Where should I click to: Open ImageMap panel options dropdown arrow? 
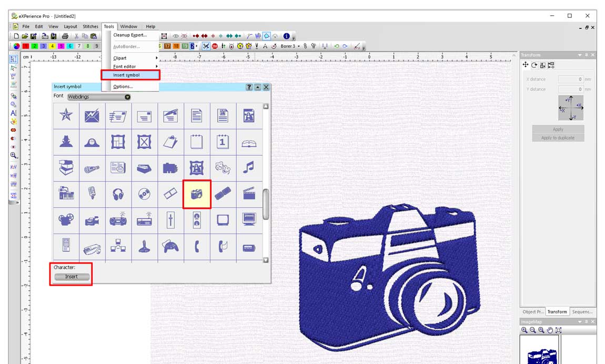(580, 321)
